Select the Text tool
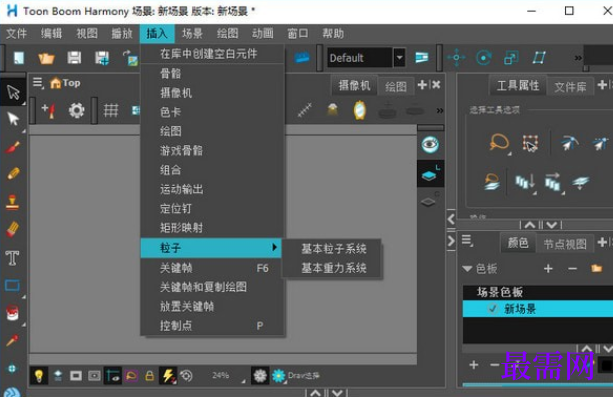 coord(13,258)
